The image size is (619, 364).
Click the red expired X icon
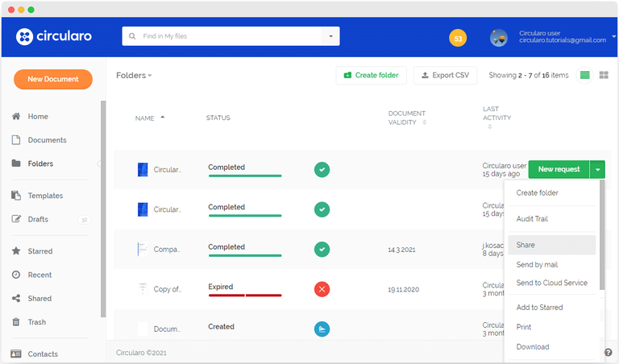click(322, 289)
